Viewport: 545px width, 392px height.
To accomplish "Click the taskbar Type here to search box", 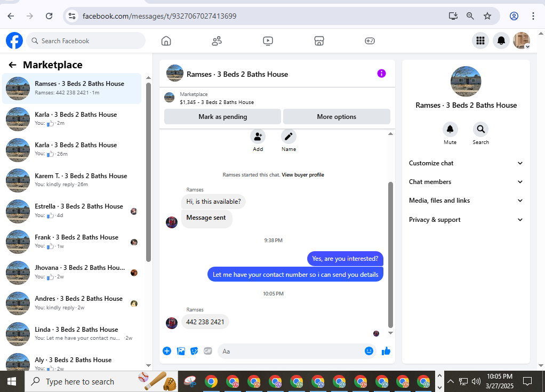I will click(x=101, y=381).
